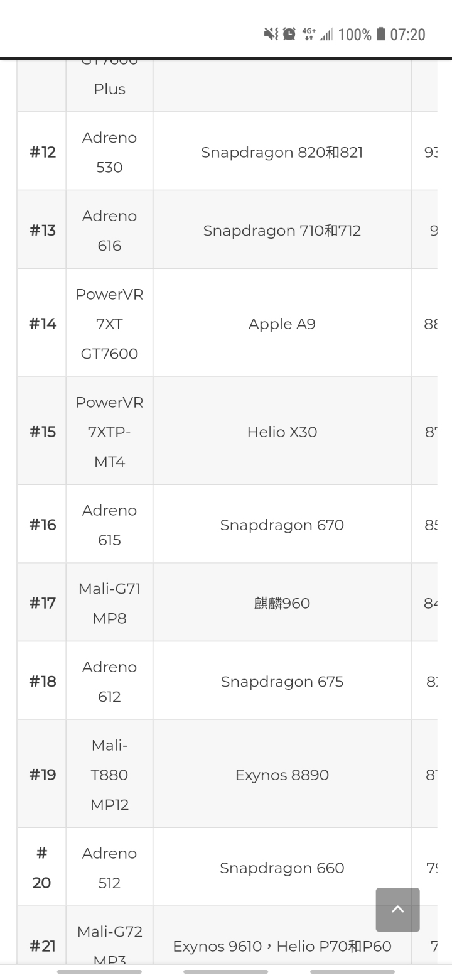Image resolution: width=452 pixels, height=980 pixels.
Task: Tap the muted sound status icon
Action: pyautogui.click(x=271, y=34)
